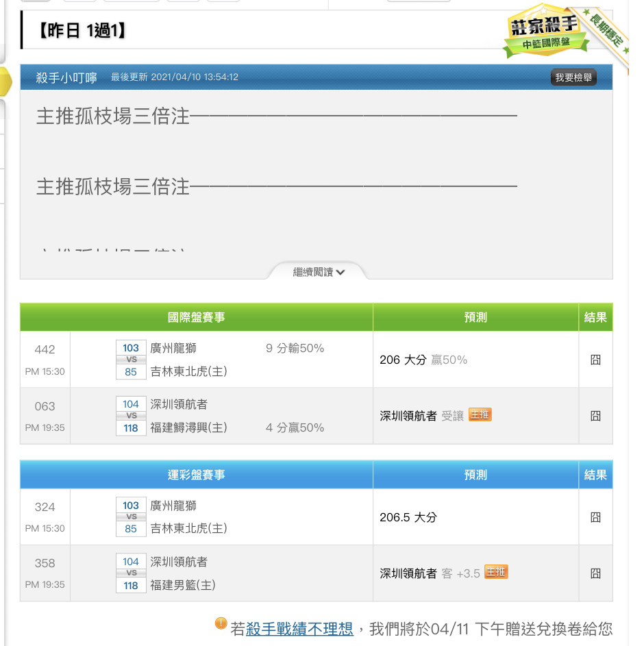Viewport: 644px width, 646px height.
Task: Click score 103 in match 442
Action: (x=131, y=348)
